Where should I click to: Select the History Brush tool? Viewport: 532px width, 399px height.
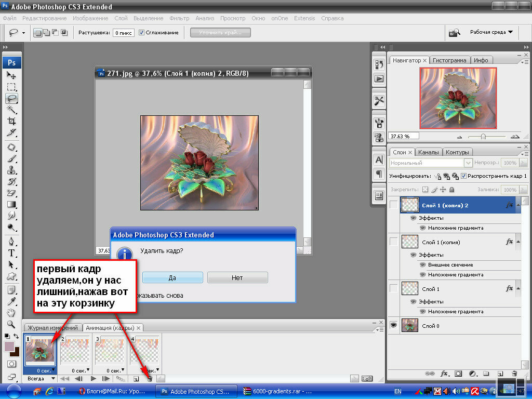pos(11,181)
